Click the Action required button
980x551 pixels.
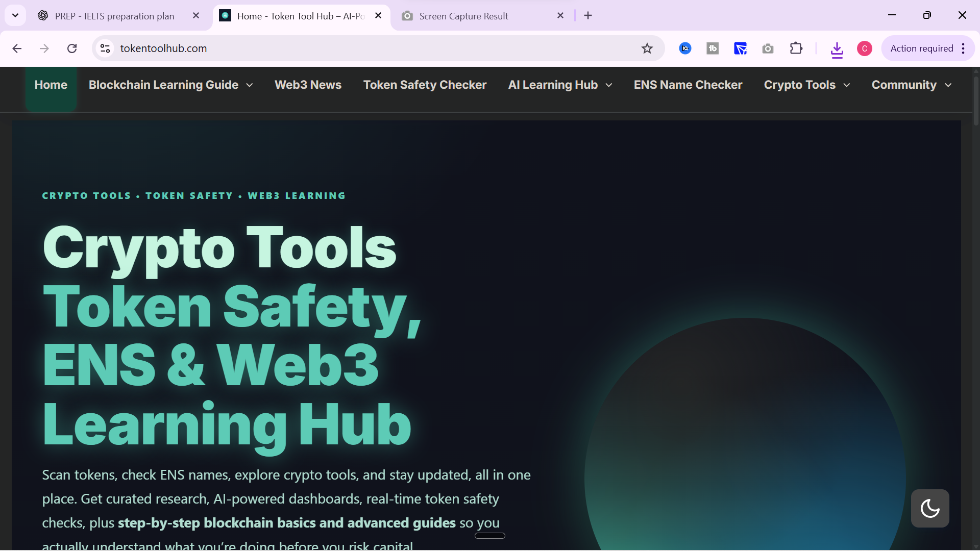[x=922, y=48]
